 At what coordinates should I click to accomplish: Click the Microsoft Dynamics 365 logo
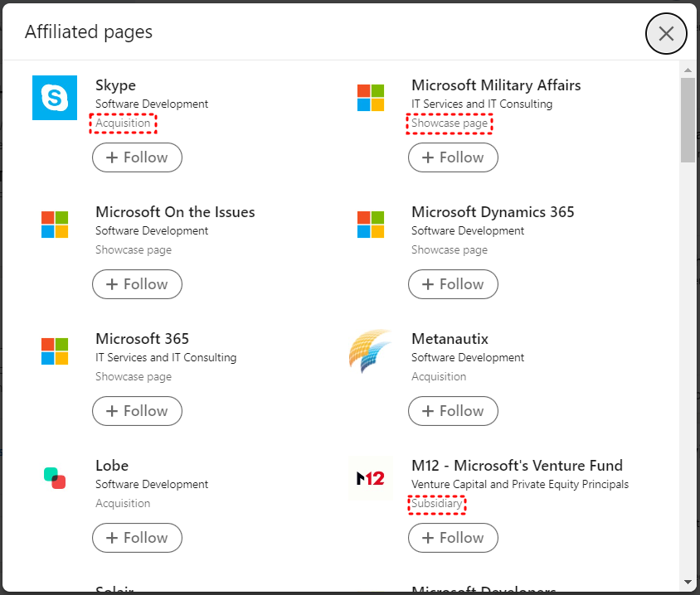click(371, 225)
